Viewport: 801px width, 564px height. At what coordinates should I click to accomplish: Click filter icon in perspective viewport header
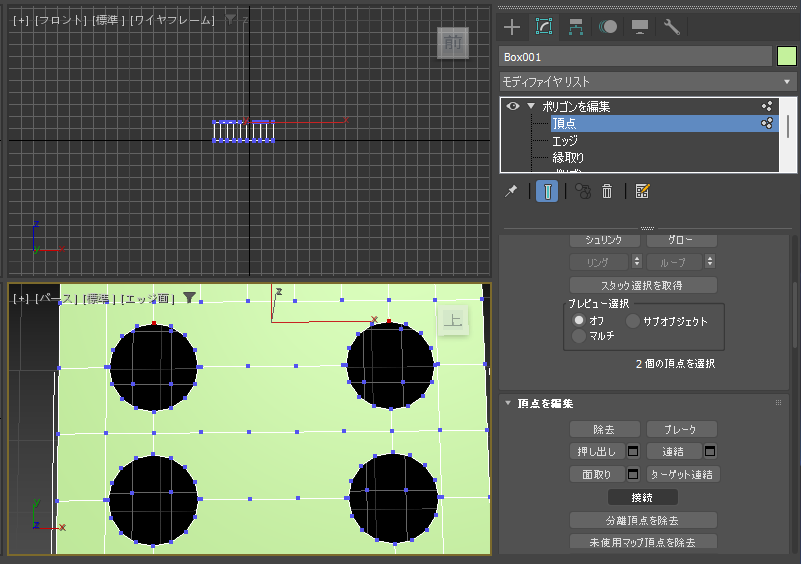click(190, 297)
